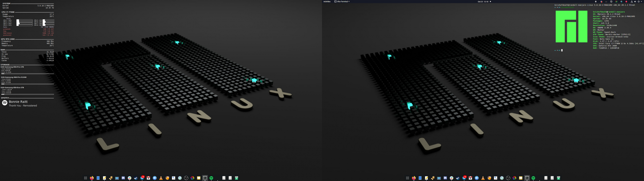The height and width of the screenshot is (181, 644).
Task: Click the SSD-Samsung-850-Pro-1TB usage bar
Action: (x=27, y=74)
